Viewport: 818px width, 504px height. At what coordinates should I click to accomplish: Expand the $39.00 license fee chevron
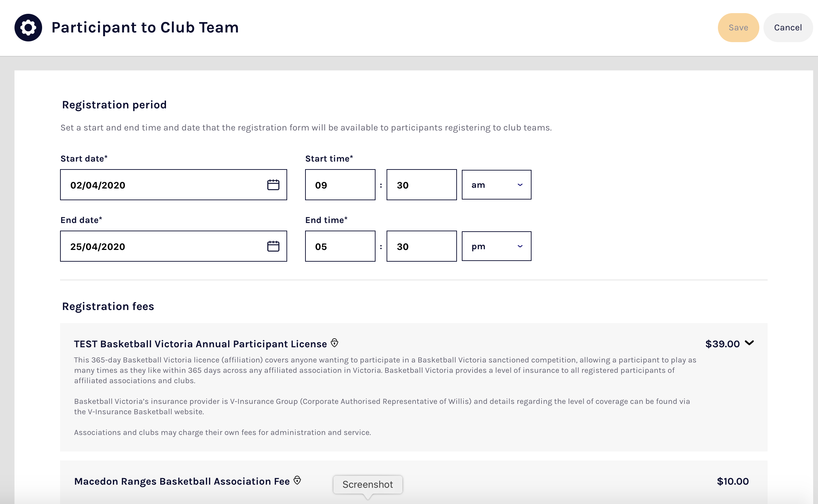749,343
